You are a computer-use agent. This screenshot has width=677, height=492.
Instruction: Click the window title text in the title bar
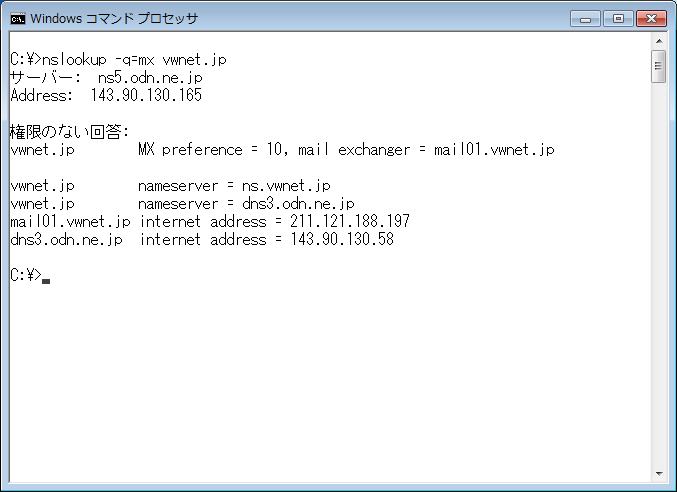coord(114,19)
